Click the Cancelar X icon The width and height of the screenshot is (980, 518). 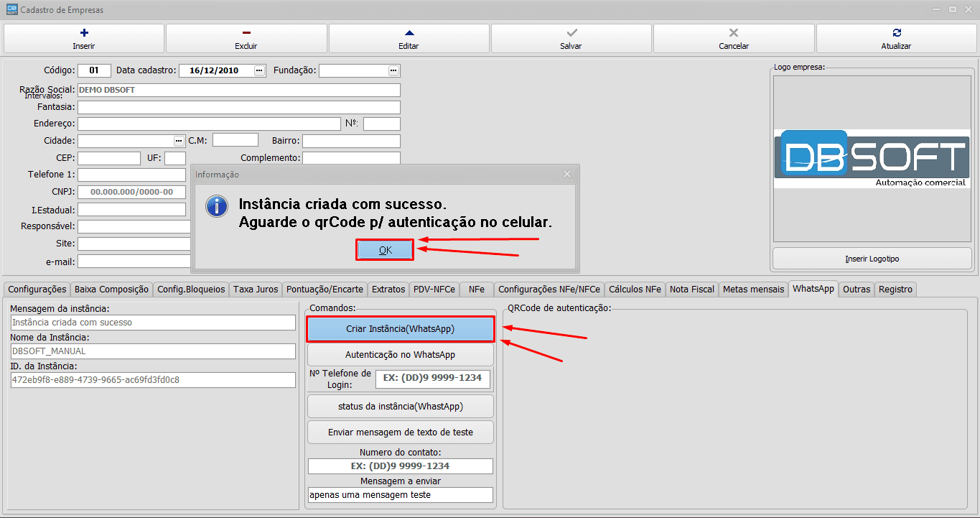click(733, 32)
